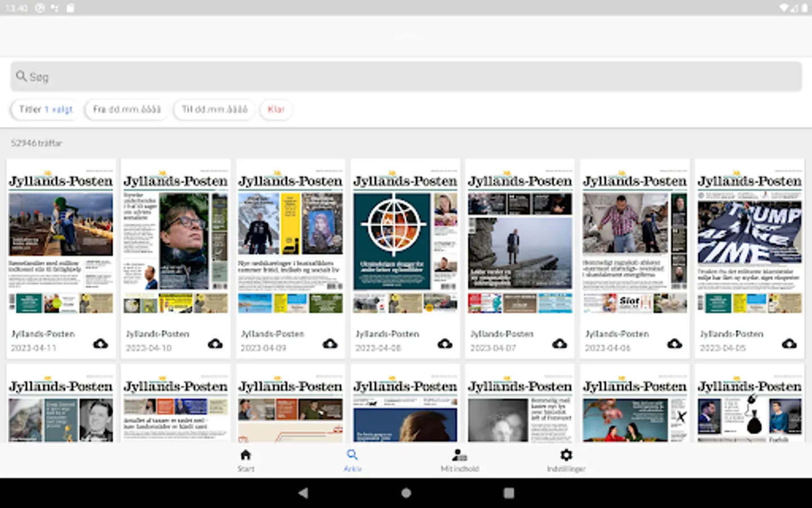
Task: Click the Jyllands-Posten title above 2023-04-11
Action: (x=43, y=334)
